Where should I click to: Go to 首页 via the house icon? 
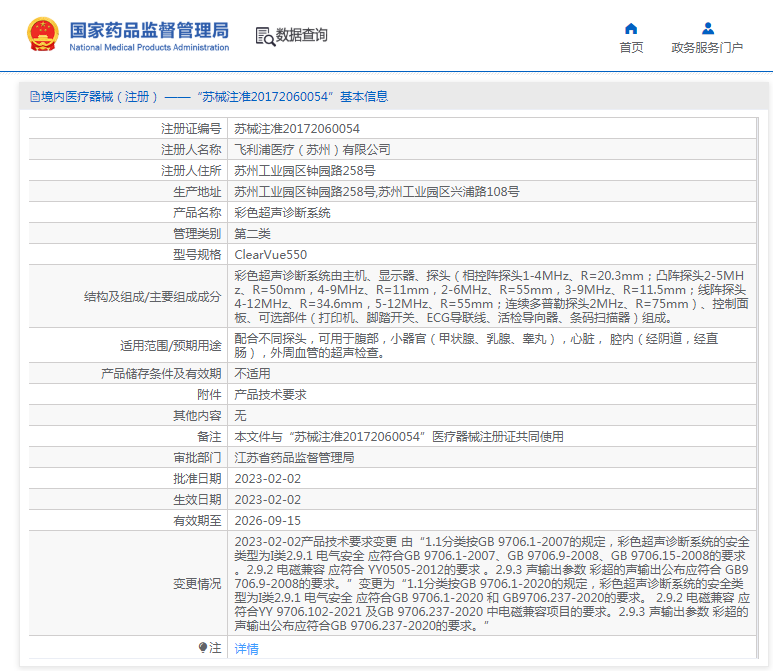(631, 29)
